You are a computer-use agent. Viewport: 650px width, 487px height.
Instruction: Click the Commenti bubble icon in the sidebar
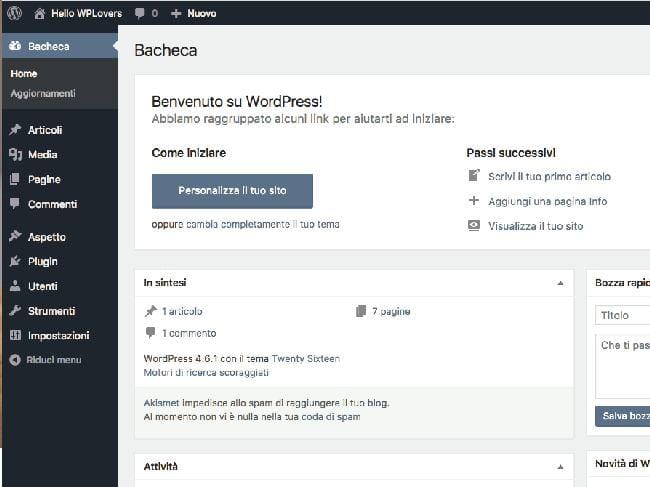(15, 204)
